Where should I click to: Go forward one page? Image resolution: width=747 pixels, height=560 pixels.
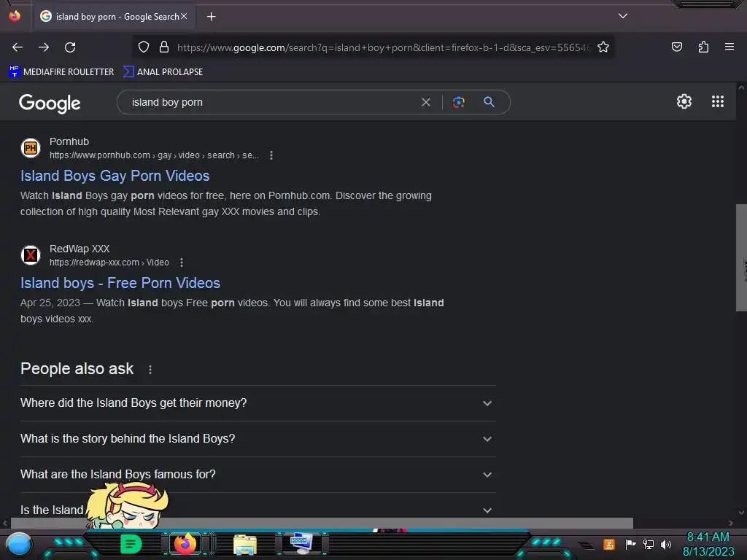tap(44, 47)
